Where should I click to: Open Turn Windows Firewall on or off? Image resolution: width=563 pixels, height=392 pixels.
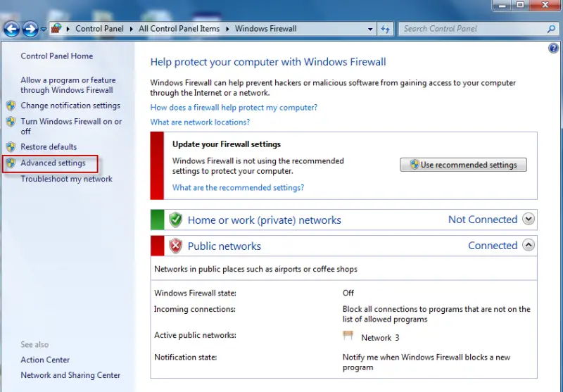tap(71, 127)
